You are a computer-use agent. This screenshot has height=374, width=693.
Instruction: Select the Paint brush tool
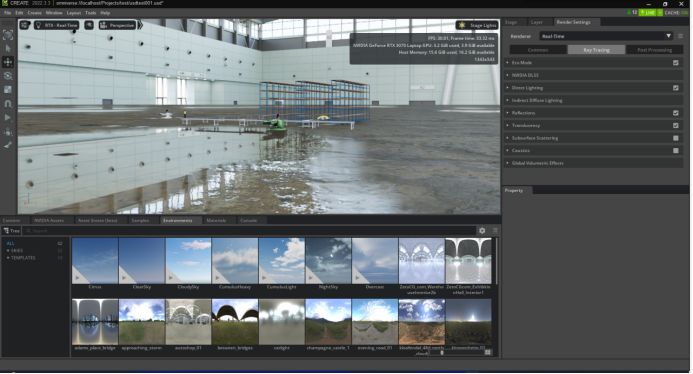pyautogui.click(x=8, y=145)
